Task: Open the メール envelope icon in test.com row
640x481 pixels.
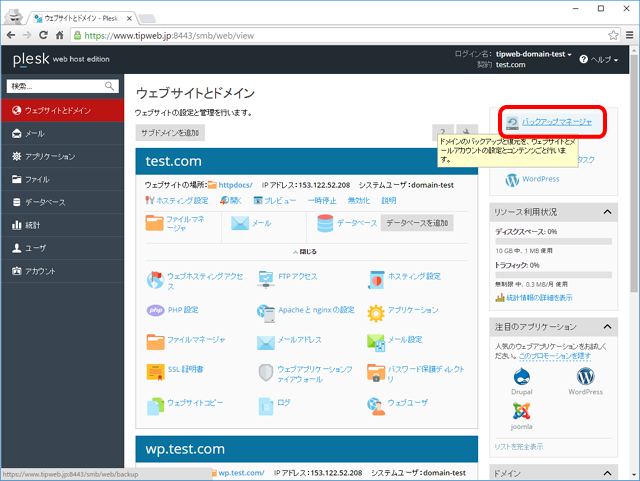Action: pos(240,223)
